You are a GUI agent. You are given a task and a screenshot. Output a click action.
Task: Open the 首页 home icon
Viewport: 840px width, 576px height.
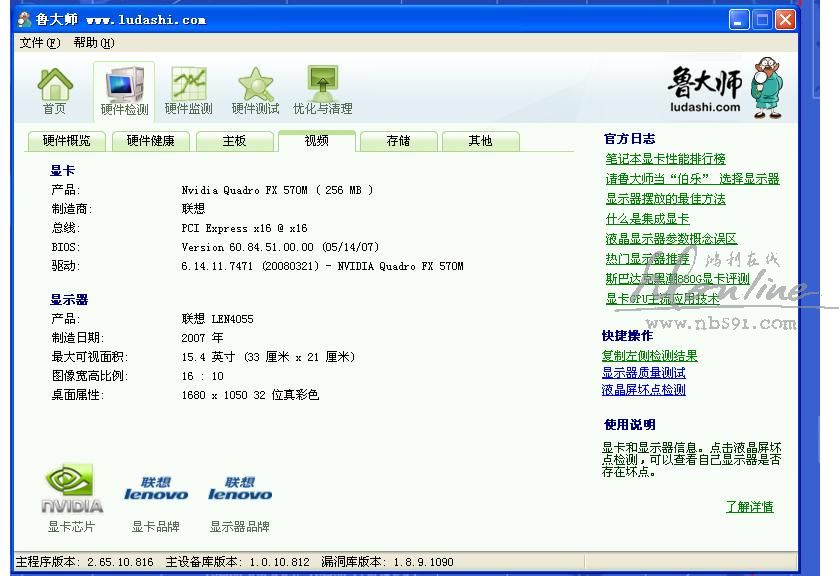coord(55,91)
